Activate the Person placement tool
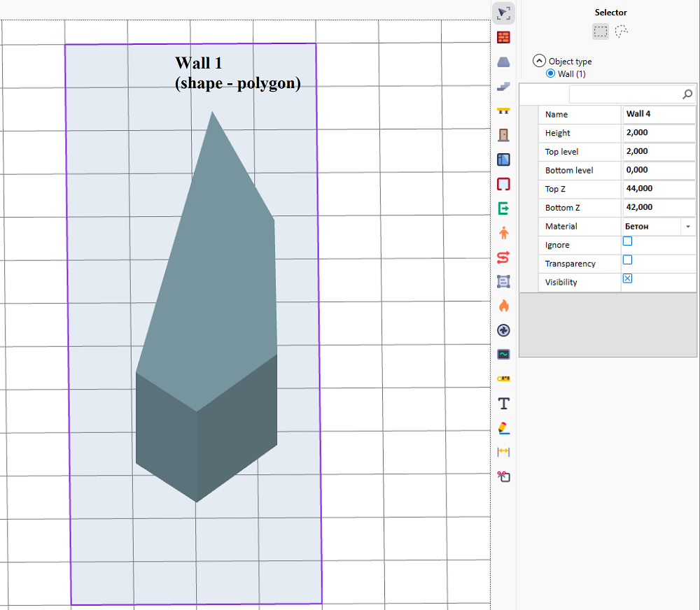Viewport: 700px width, 610px height. tap(503, 232)
